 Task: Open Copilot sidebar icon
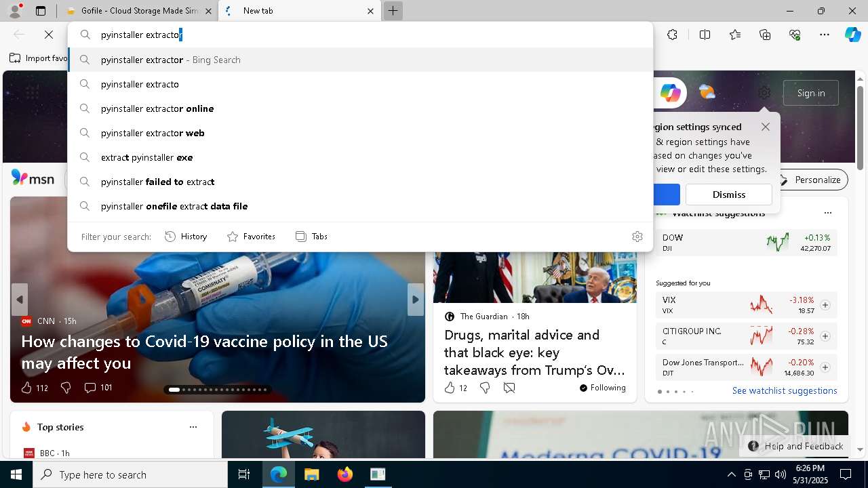[x=852, y=35]
